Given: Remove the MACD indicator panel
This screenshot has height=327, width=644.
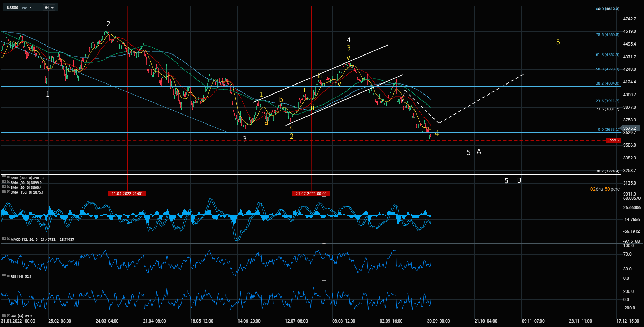Looking at the screenshot, I should point(8,239).
